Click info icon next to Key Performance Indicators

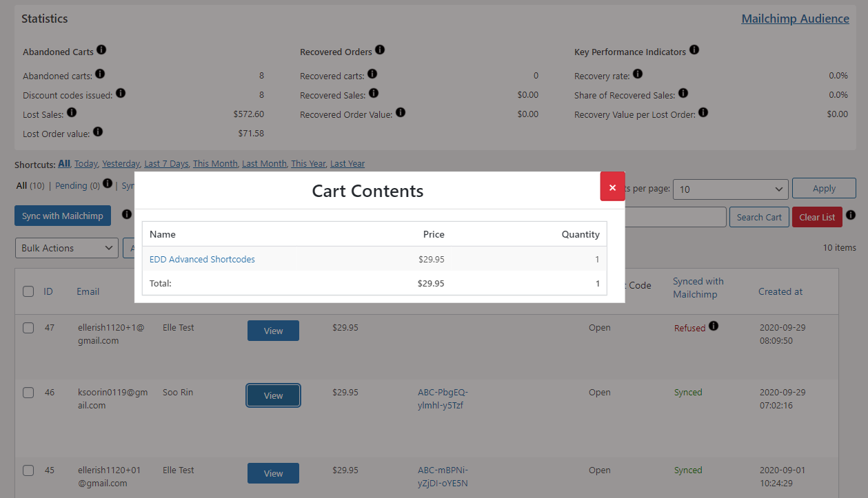(x=694, y=50)
